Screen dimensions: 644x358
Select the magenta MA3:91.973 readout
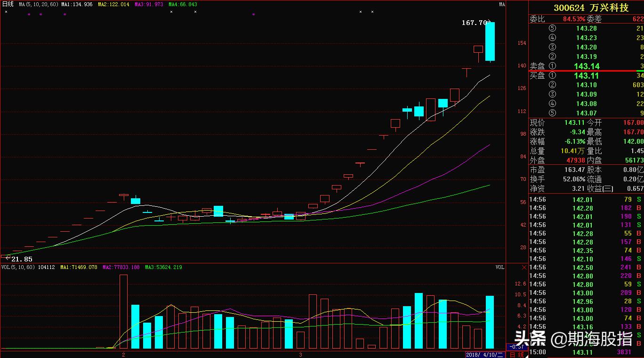pos(149,4)
